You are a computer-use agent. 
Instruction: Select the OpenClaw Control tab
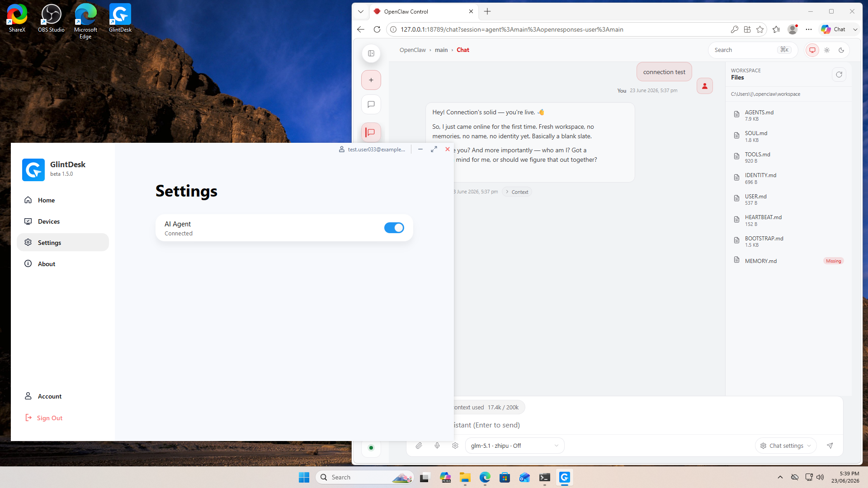[424, 12]
